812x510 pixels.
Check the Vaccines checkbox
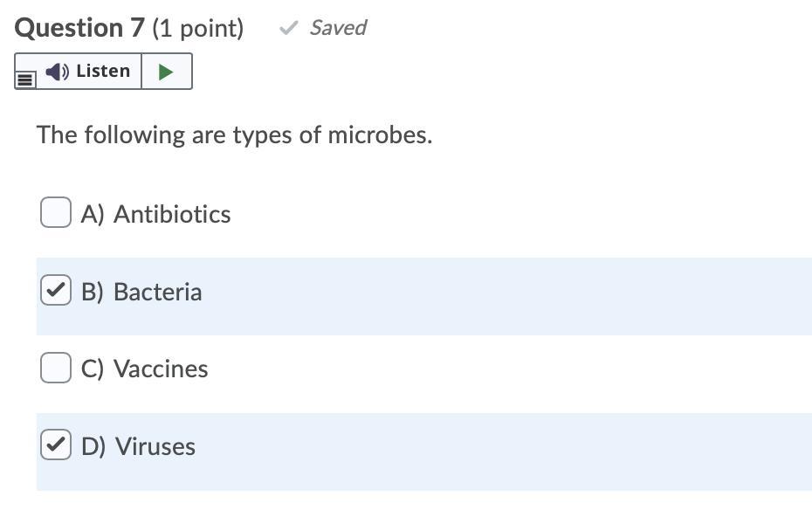point(55,368)
